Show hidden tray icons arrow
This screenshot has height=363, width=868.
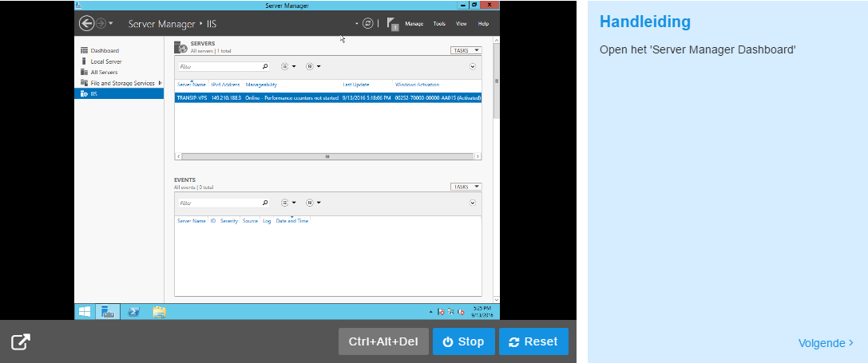[x=431, y=312]
